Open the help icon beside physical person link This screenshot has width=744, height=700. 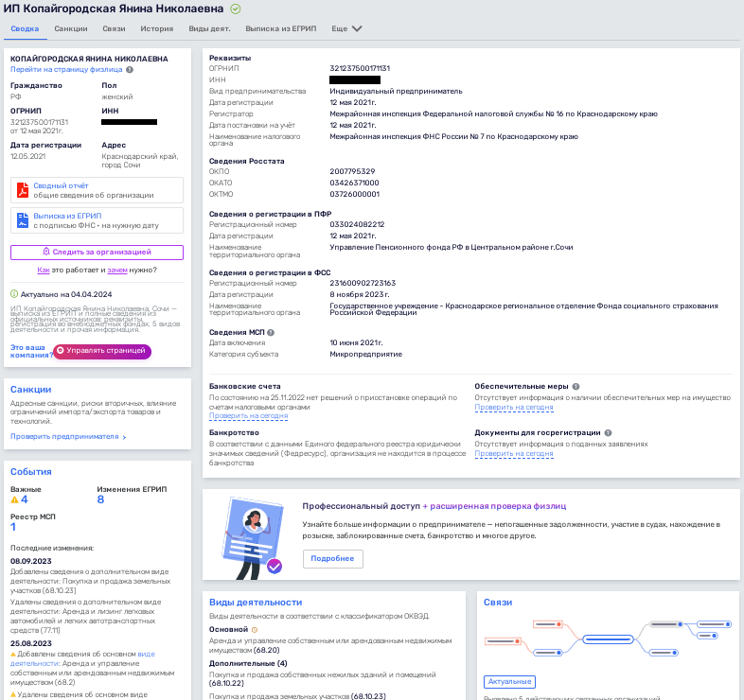click(130, 70)
